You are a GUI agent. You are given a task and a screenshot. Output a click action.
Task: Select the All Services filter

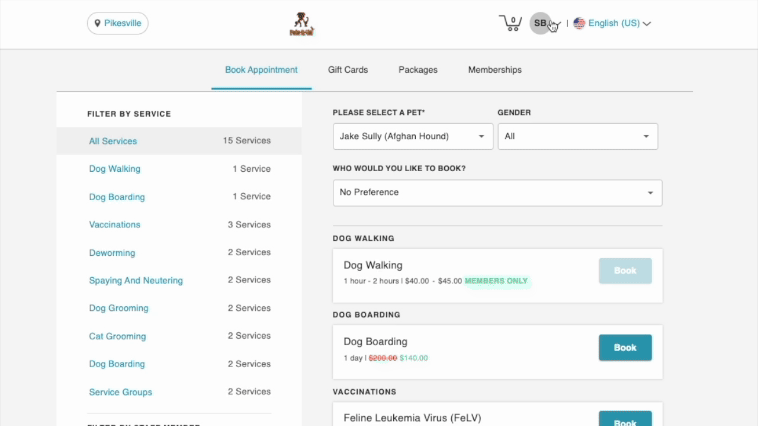[x=113, y=141]
